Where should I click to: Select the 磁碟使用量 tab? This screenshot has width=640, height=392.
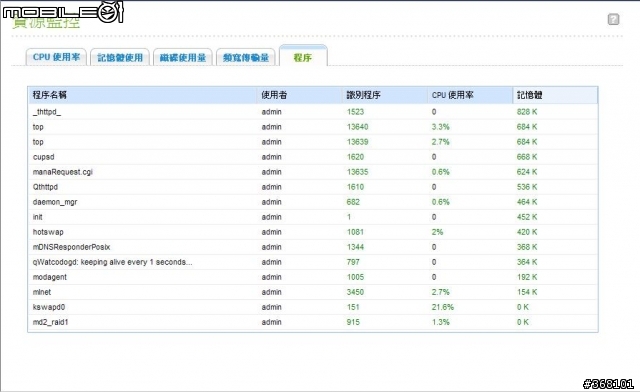(183, 58)
